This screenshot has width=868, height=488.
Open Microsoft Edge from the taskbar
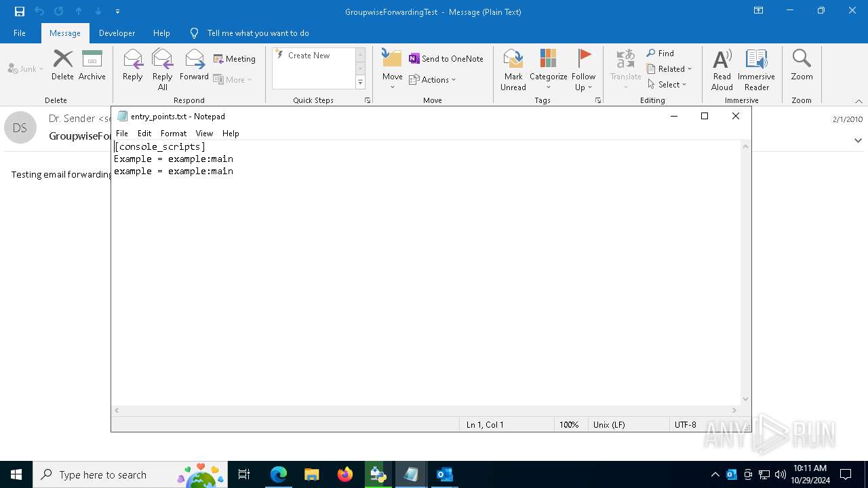(x=279, y=474)
